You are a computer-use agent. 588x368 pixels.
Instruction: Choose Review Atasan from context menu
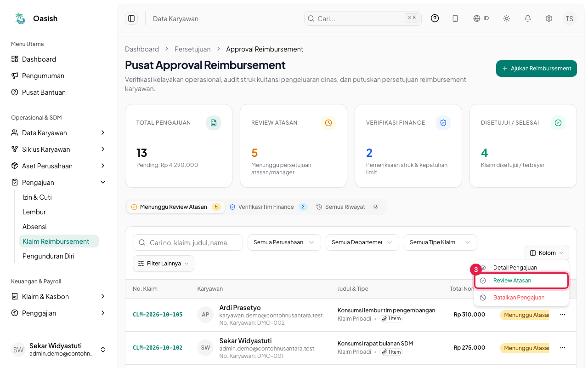point(521,281)
